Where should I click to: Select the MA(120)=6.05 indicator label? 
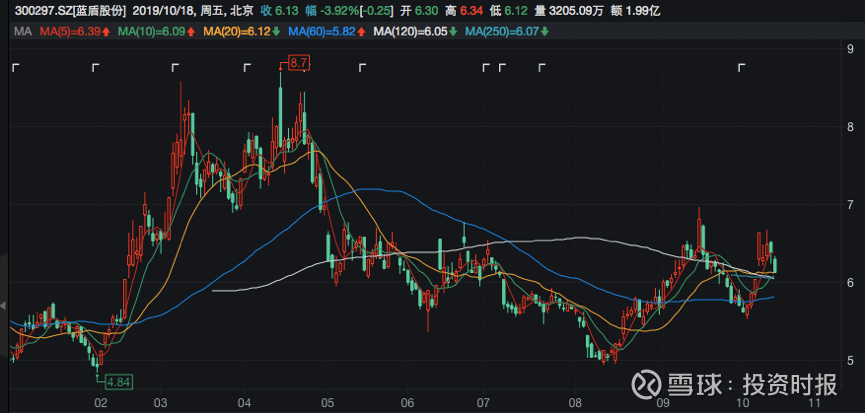point(415,32)
